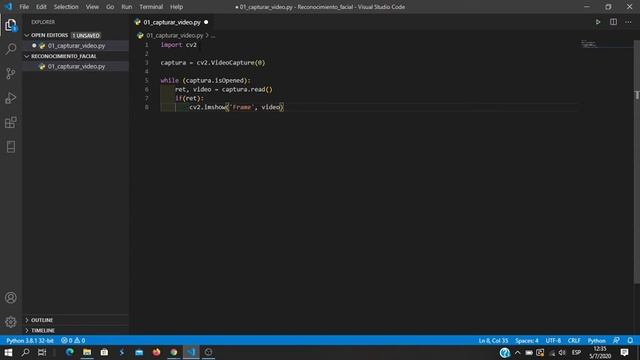Select 01_capturar_video.py under Open Editors
Viewport: 640px width, 360px height.
click(x=76, y=46)
